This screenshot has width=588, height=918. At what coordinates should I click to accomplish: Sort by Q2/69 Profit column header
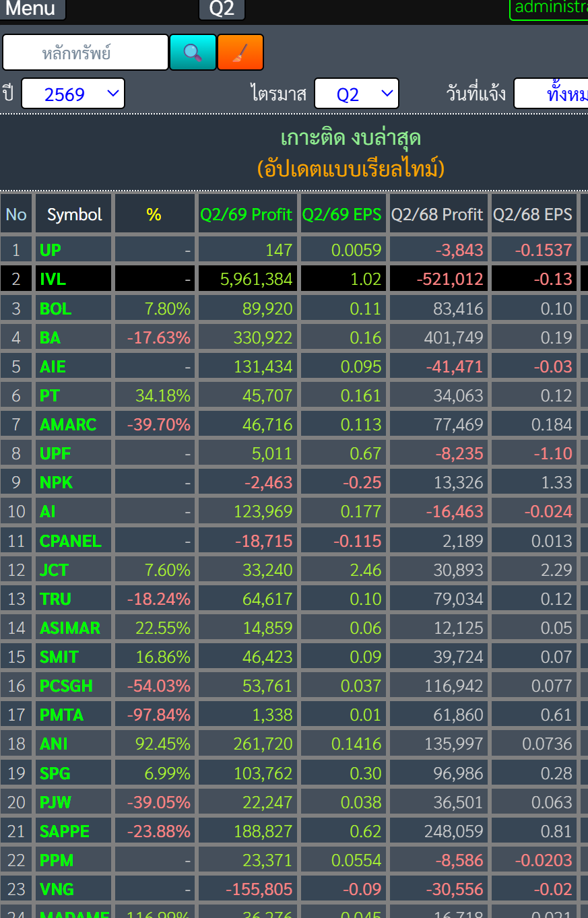(x=247, y=214)
